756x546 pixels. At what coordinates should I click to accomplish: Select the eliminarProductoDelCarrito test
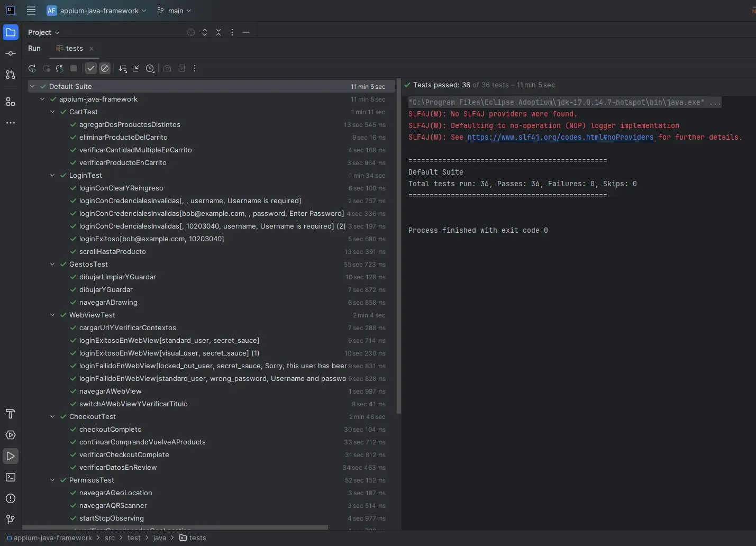click(123, 137)
